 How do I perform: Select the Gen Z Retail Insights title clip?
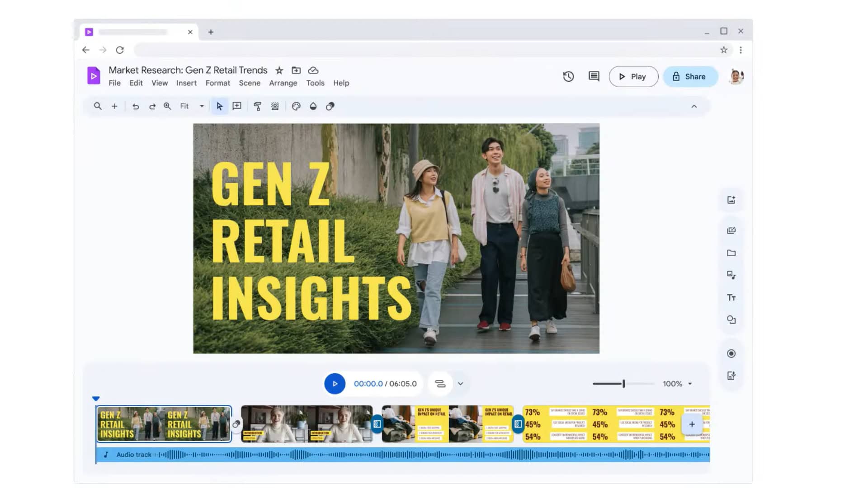pos(164,424)
